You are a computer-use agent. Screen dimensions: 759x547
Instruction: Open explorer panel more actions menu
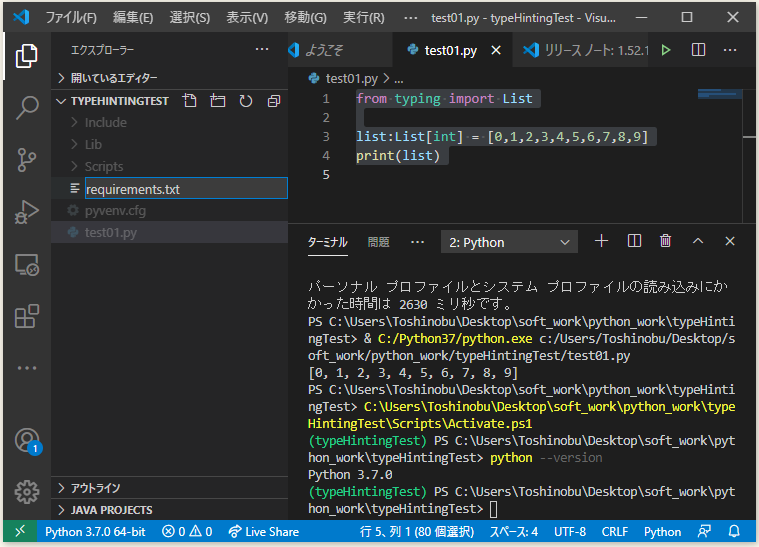(262, 49)
